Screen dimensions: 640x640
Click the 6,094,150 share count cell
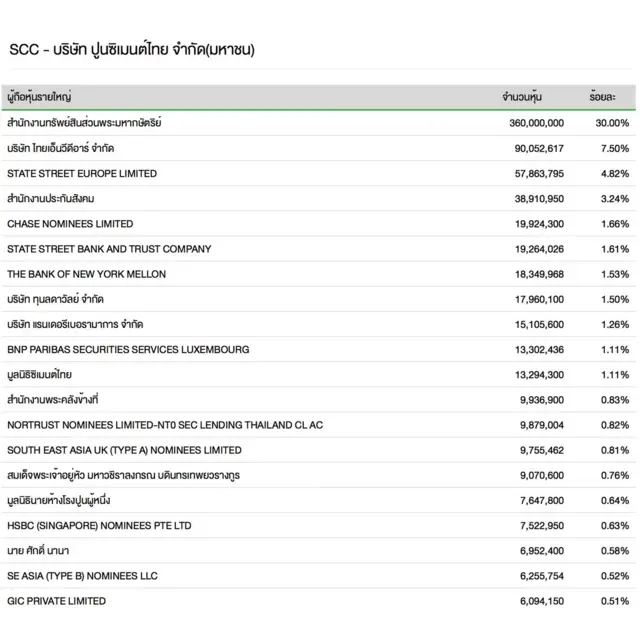pyautogui.click(x=542, y=601)
